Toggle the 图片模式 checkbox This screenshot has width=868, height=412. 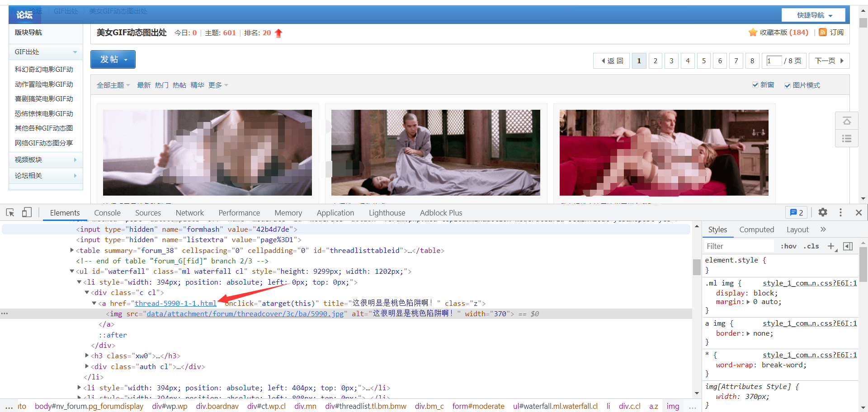(x=788, y=85)
